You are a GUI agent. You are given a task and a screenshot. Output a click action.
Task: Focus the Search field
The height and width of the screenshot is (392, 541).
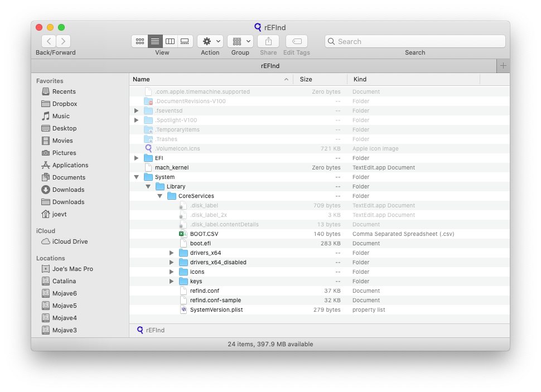pos(415,41)
